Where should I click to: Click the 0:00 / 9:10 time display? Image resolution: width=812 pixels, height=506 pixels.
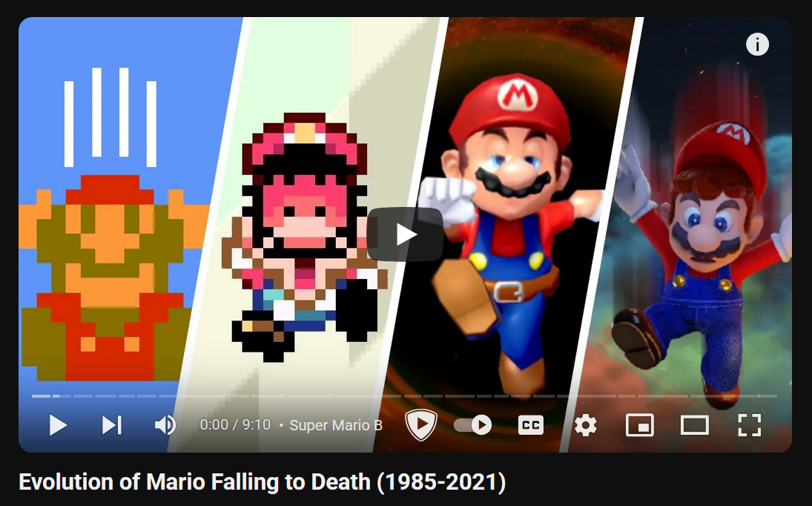click(235, 425)
